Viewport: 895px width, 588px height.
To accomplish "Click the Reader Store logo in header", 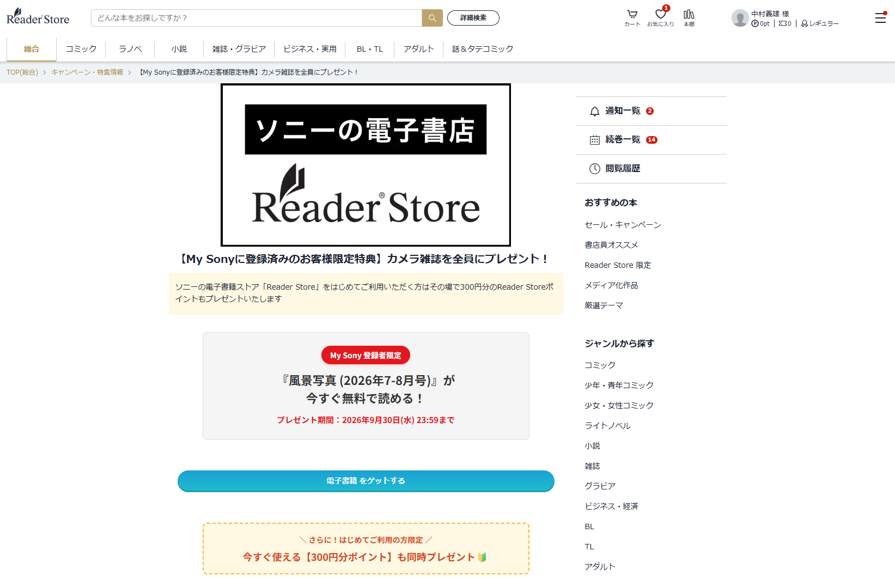I will pyautogui.click(x=38, y=17).
